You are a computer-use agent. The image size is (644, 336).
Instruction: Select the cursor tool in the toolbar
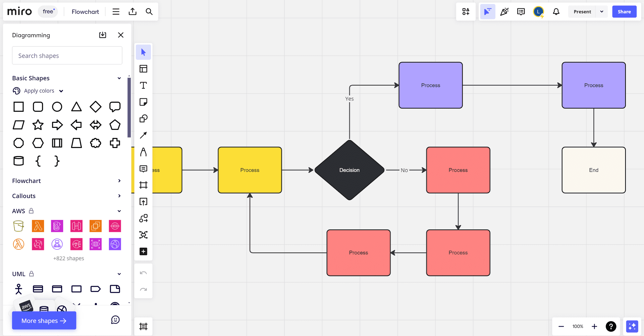(143, 52)
